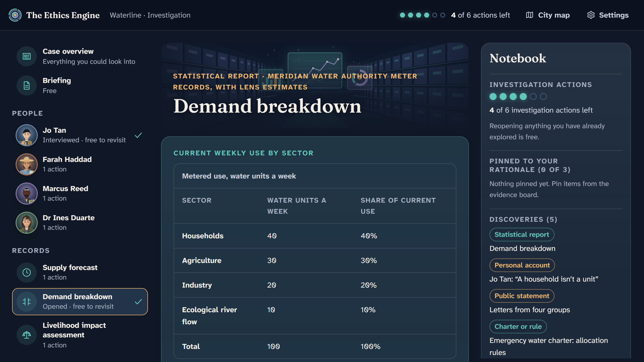Click the Demand breakdown banner illustration
The image size is (644, 362).
coord(315,85)
